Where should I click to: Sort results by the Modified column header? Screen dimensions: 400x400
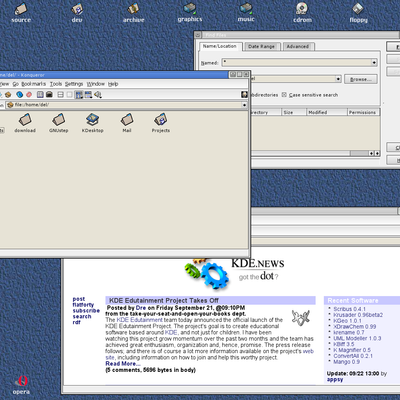pyautogui.click(x=327, y=112)
